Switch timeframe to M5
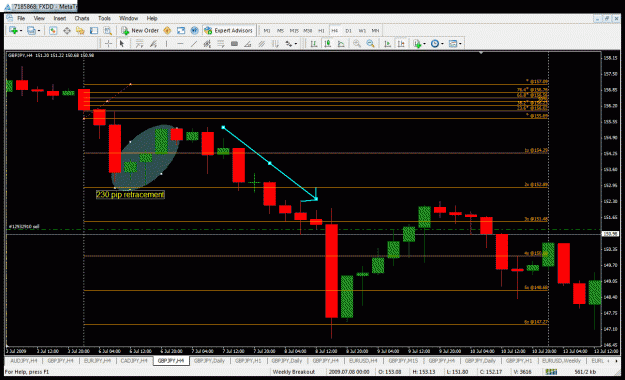This screenshot has height=380, width=625. [x=280, y=31]
